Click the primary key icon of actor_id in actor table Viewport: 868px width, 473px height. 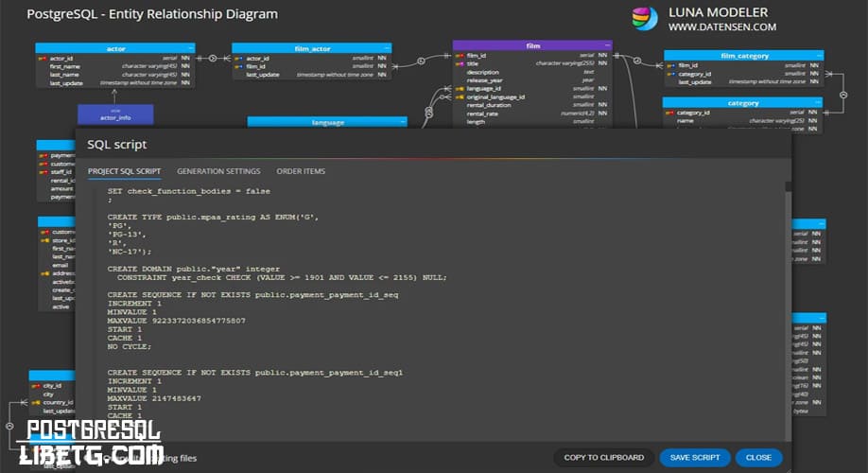(x=43, y=58)
